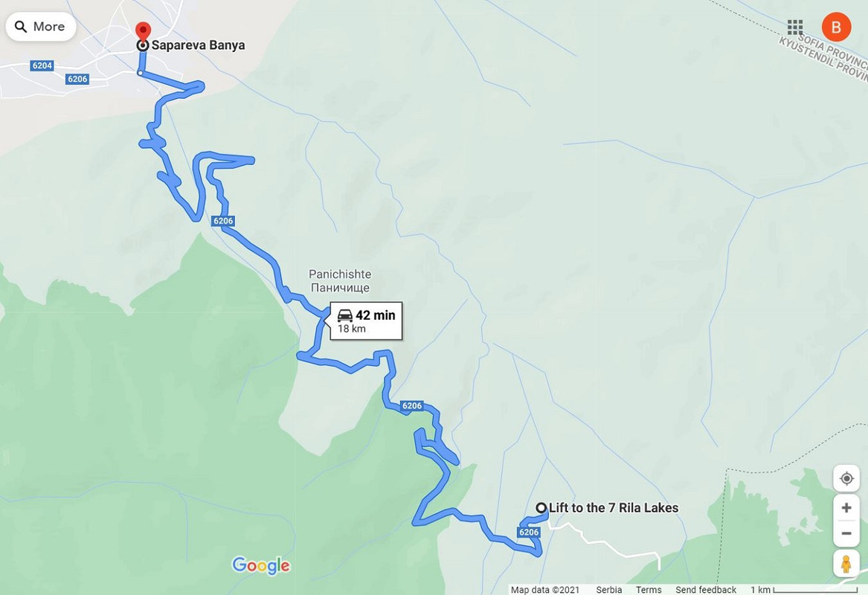
Task: Click the Send feedback link
Action: [x=706, y=590]
